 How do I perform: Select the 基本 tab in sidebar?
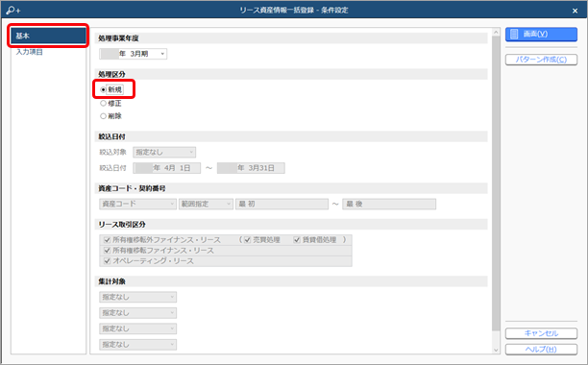coord(48,36)
